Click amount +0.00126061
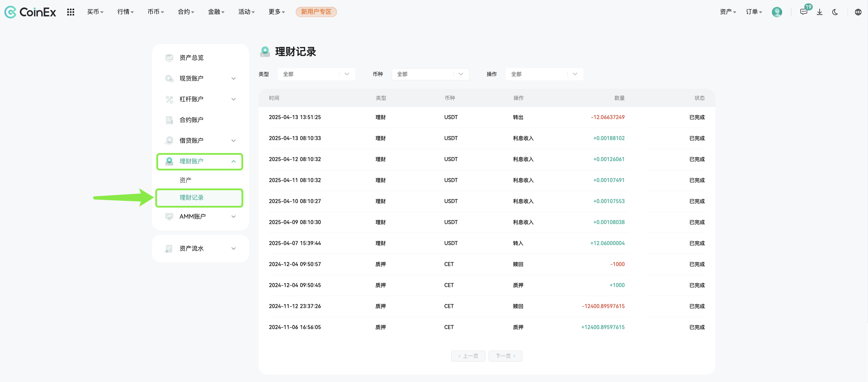Image resolution: width=868 pixels, height=382 pixels. [x=609, y=159]
